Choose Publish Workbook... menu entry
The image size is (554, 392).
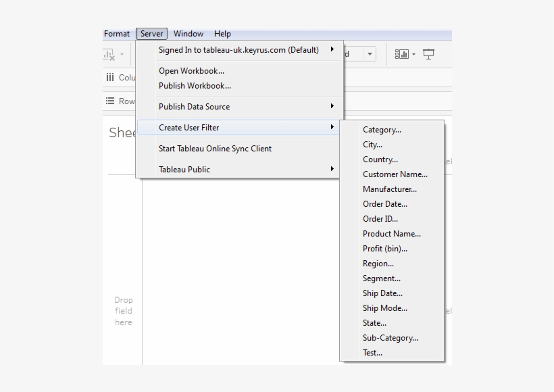(240, 86)
